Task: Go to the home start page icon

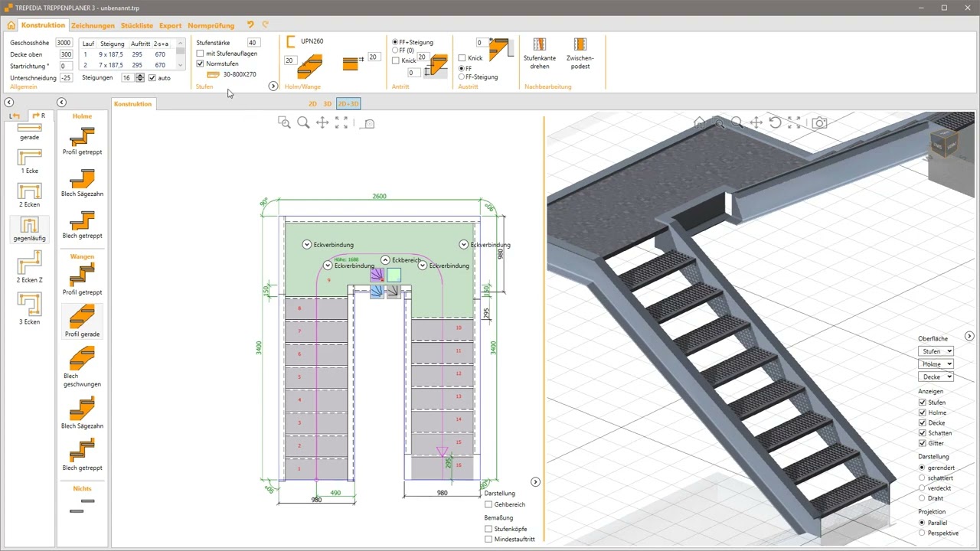Action: [11, 25]
